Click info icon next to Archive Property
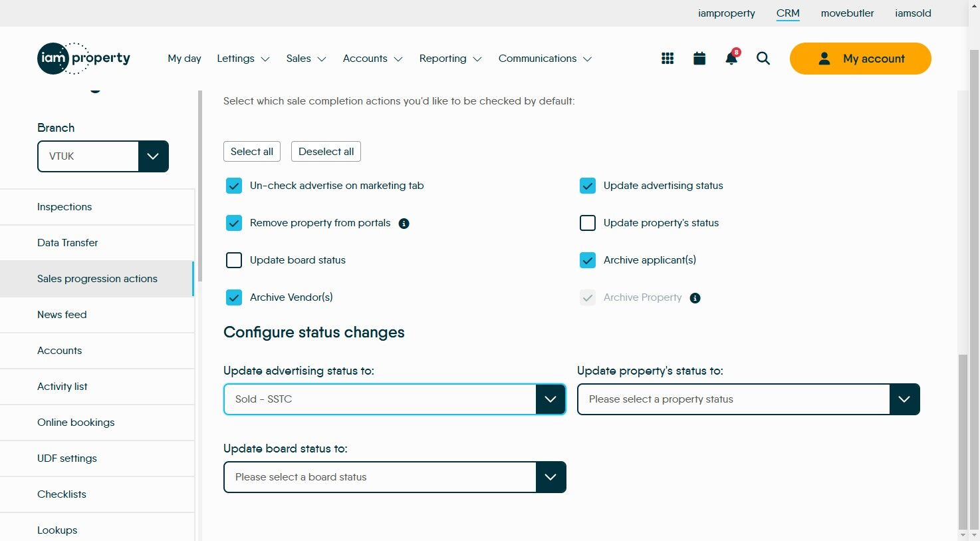This screenshot has width=980, height=541. pyautogui.click(x=695, y=298)
